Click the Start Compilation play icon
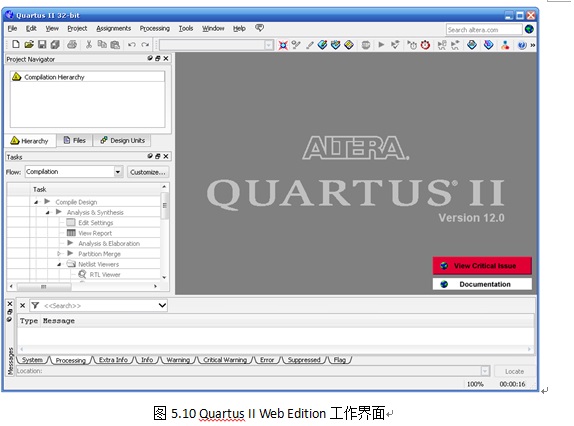The width and height of the screenshot is (574, 426). pyautogui.click(x=381, y=45)
